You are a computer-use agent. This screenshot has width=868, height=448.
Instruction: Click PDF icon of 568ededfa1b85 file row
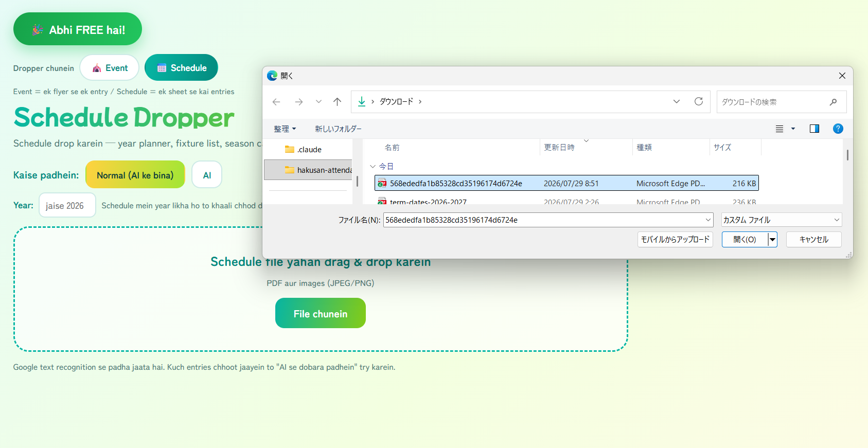coord(382,183)
